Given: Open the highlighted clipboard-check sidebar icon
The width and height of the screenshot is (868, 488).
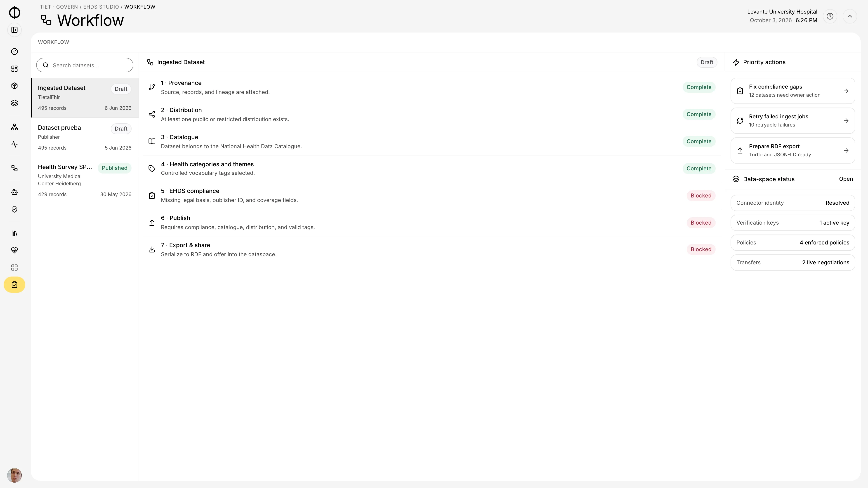Looking at the screenshot, I should (x=14, y=285).
